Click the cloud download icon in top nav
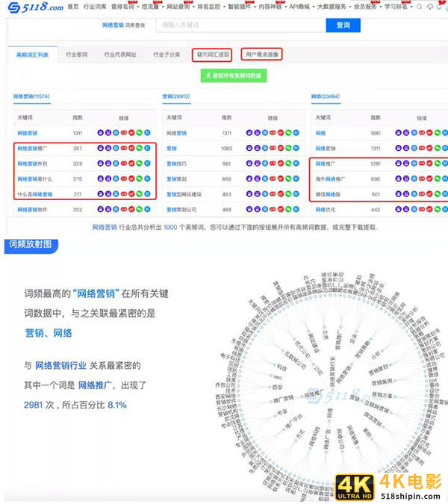The height and width of the screenshot is (504, 448). tap(430, 7)
